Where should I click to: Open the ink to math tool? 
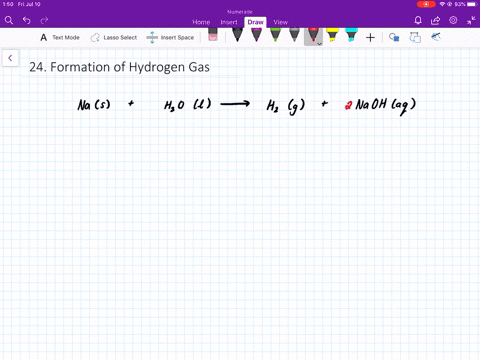pos(436,37)
